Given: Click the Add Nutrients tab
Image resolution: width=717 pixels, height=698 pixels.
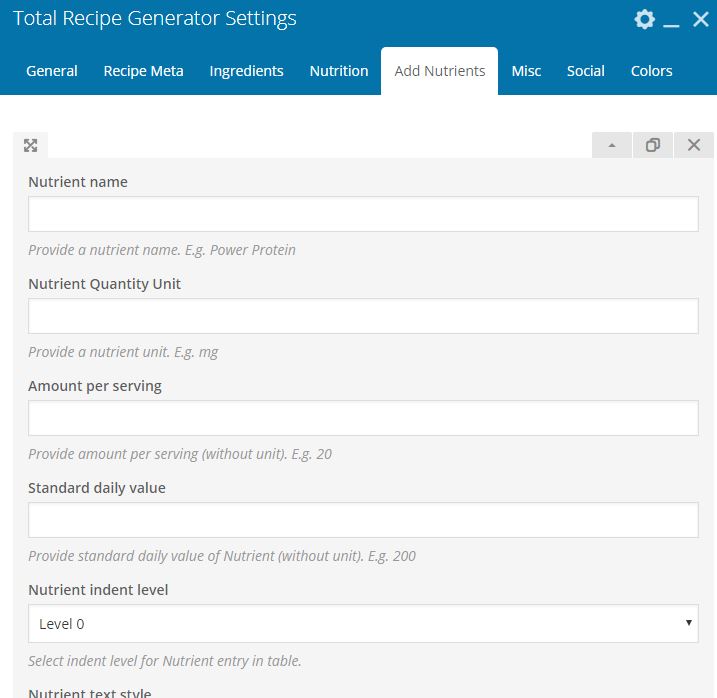Looking at the screenshot, I should pos(439,71).
